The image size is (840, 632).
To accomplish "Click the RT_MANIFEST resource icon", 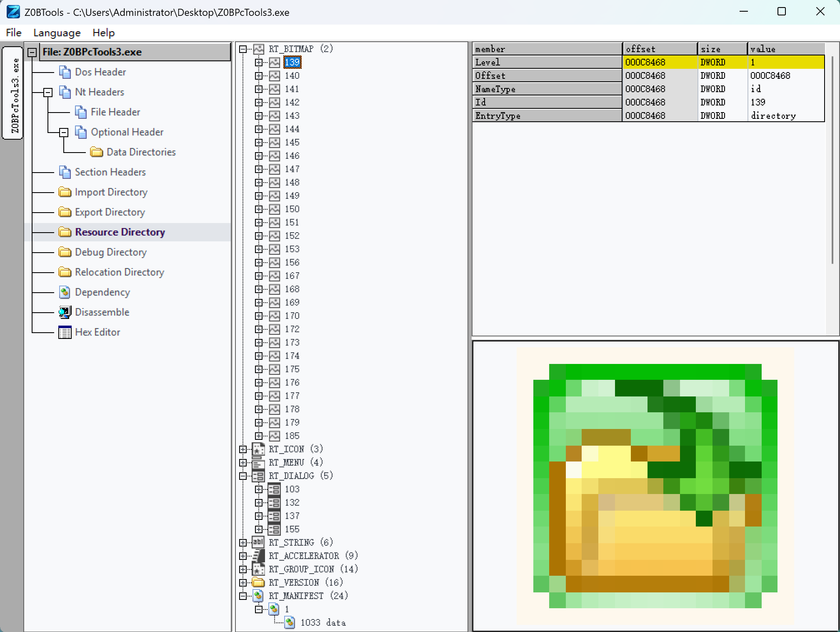I will [x=259, y=596].
